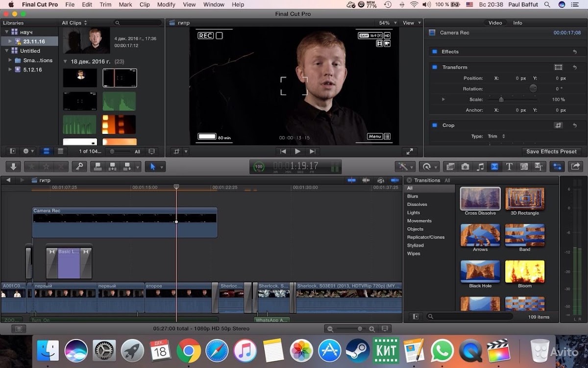Hide the Libraries sidebar
The image size is (588, 368).
(13, 151)
